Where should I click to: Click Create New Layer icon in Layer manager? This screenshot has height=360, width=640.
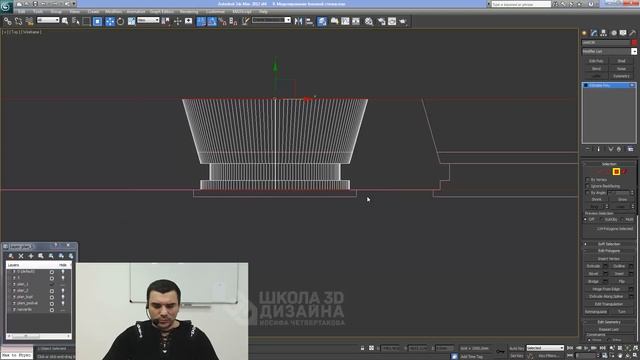point(11,256)
